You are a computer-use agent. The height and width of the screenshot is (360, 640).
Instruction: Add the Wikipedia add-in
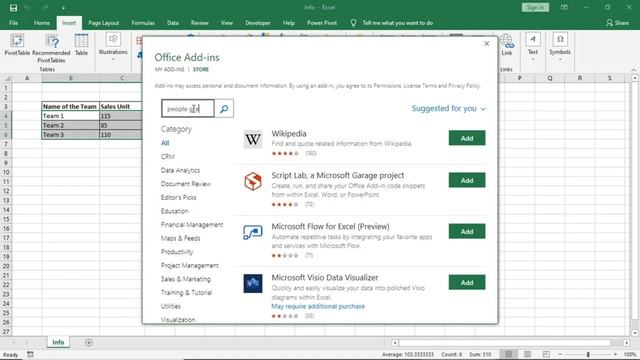click(x=467, y=138)
